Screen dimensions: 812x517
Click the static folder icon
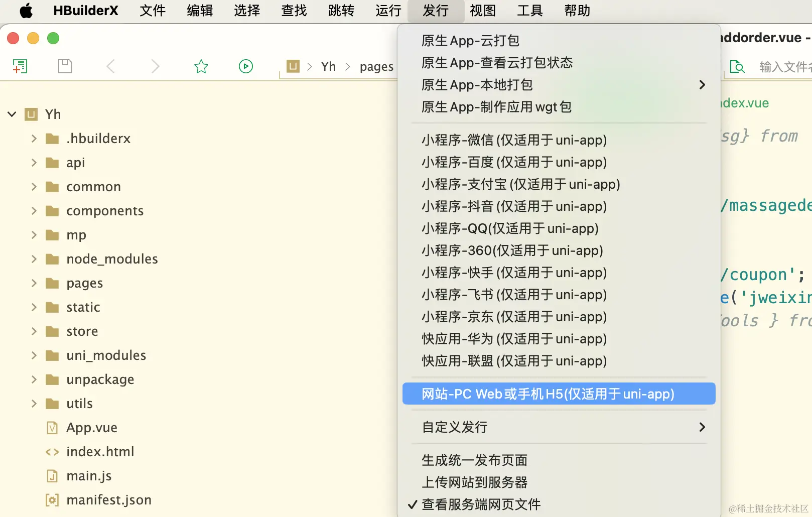pyautogui.click(x=52, y=307)
